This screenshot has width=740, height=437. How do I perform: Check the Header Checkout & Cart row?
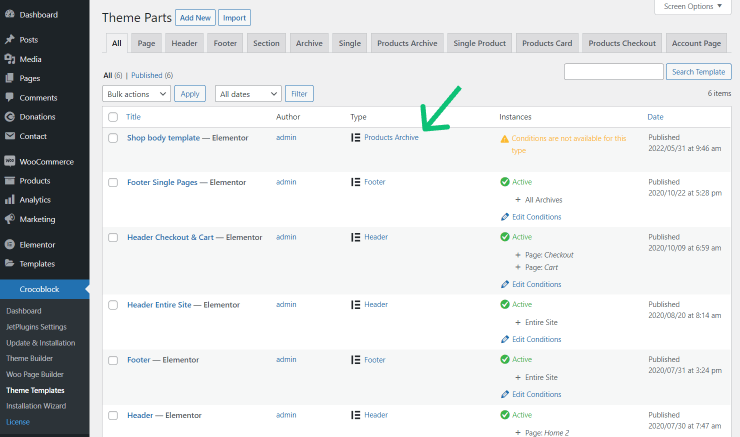point(113,237)
